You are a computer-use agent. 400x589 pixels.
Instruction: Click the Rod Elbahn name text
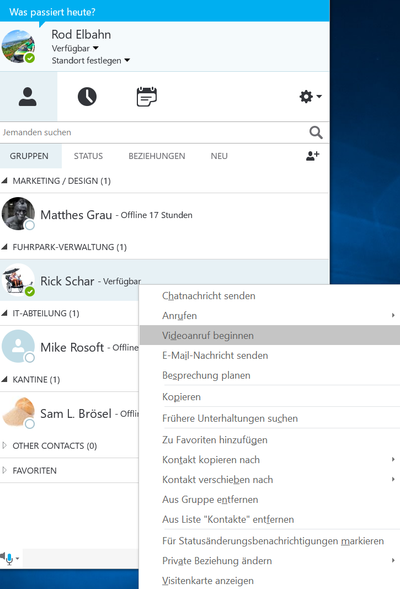pos(81,35)
